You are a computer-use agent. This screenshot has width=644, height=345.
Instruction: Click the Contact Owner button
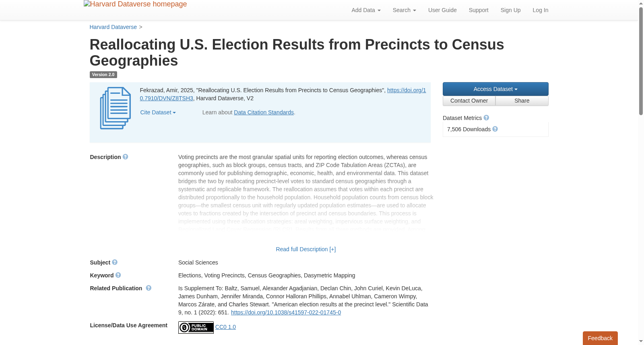(x=469, y=101)
